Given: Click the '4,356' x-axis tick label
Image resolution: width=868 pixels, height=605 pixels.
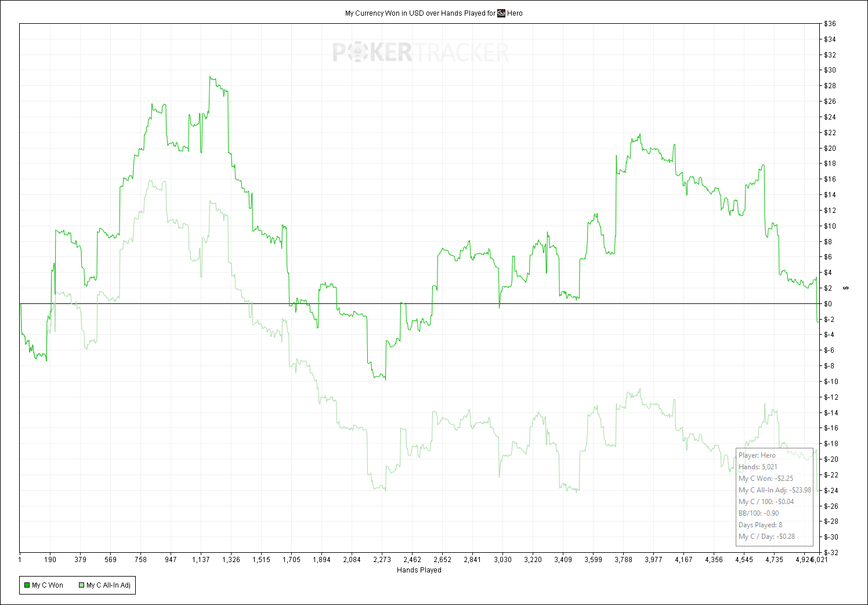Looking at the screenshot, I should coord(714,560).
